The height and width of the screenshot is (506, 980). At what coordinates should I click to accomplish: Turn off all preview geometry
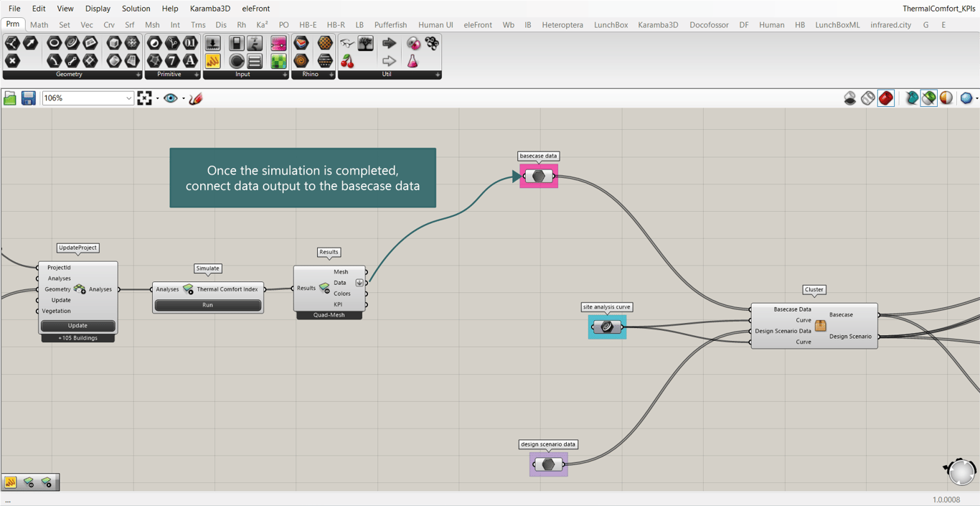[x=850, y=98]
